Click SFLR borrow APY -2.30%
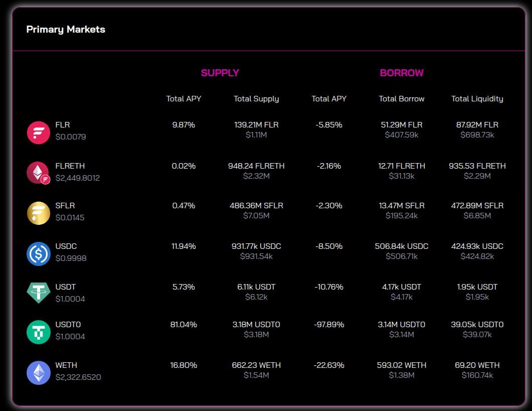 coord(329,206)
